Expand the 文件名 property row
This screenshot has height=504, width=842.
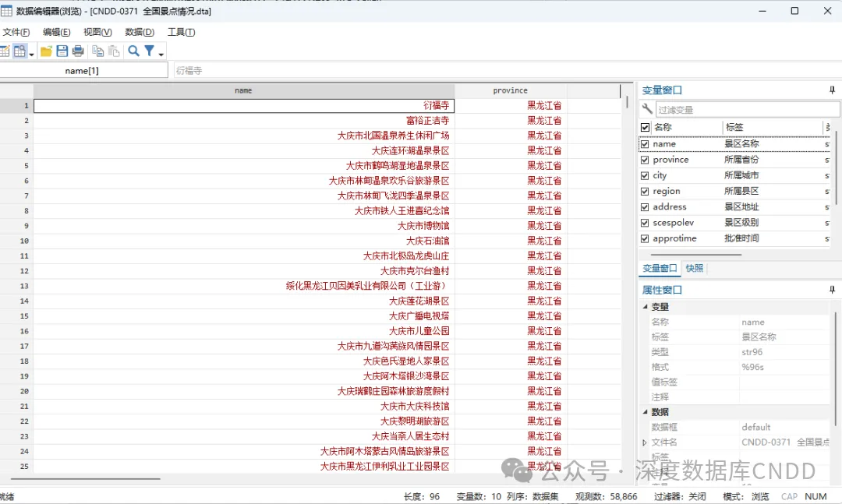[644, 442]
